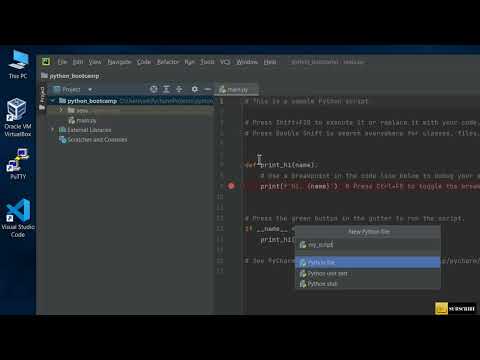Image resolution: width=480 pixels, height=360 pixels.
Task: Choose Python stub in the popup
Action: click(368, 284)
